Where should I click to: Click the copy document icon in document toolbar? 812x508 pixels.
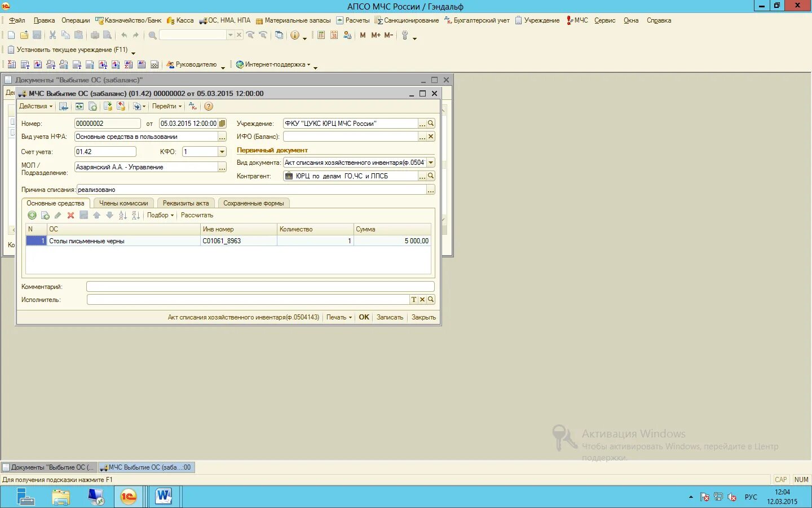click(93, 106)
